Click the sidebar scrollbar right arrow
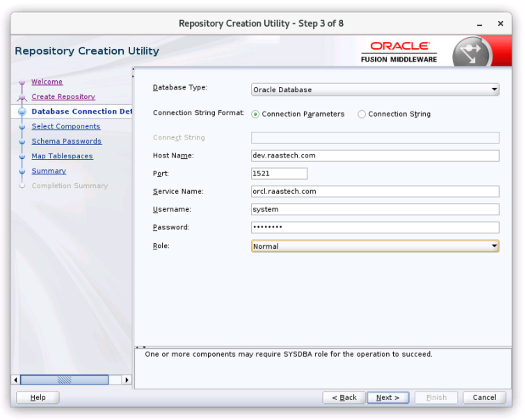The width and height of the screenshot is (525, 420). pyautogui.click(x=127, y=380)
